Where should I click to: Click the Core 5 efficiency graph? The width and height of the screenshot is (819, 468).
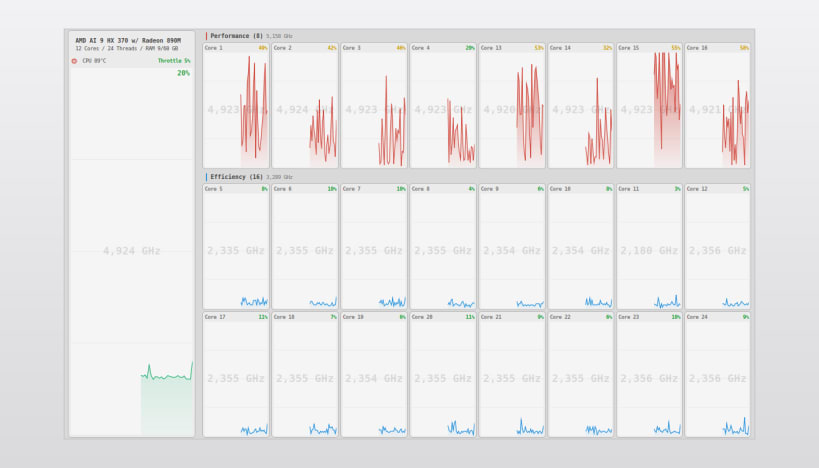[x=236, y=247]
